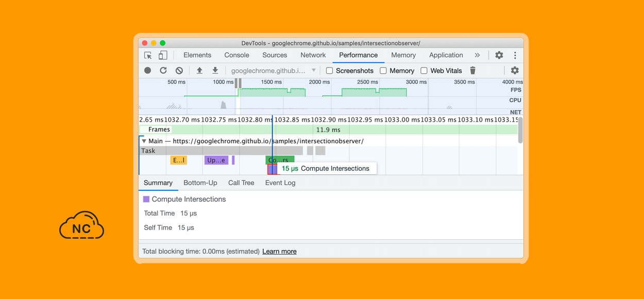Save the profile with the download arrow
Screen dimensions: 644x299
[215, 71]
